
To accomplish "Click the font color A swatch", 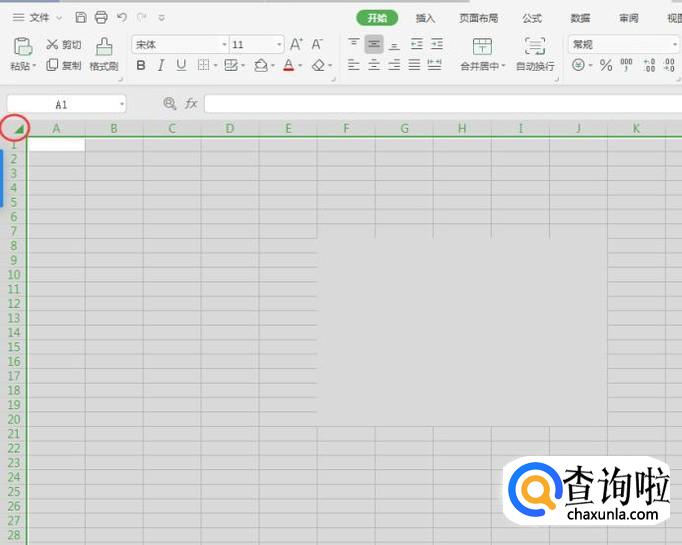I will pos(287,66).
